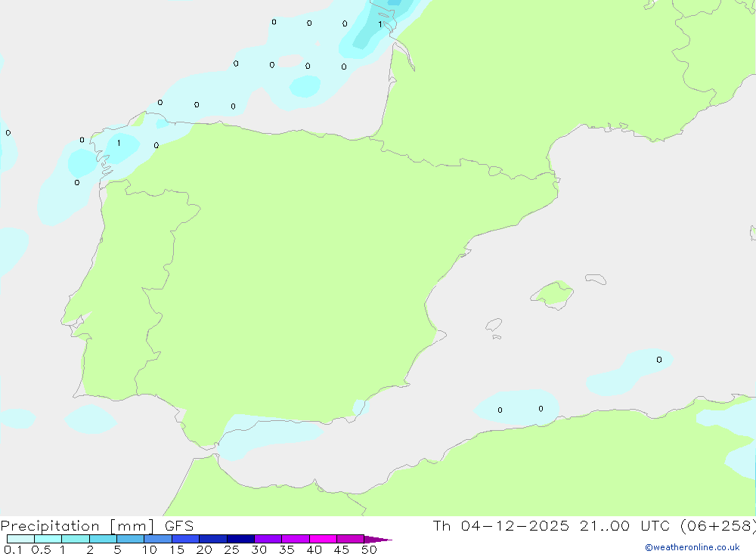The image size is (756, 554).
Task: Click Mallorca island on the map
Action: pos(553,294)
